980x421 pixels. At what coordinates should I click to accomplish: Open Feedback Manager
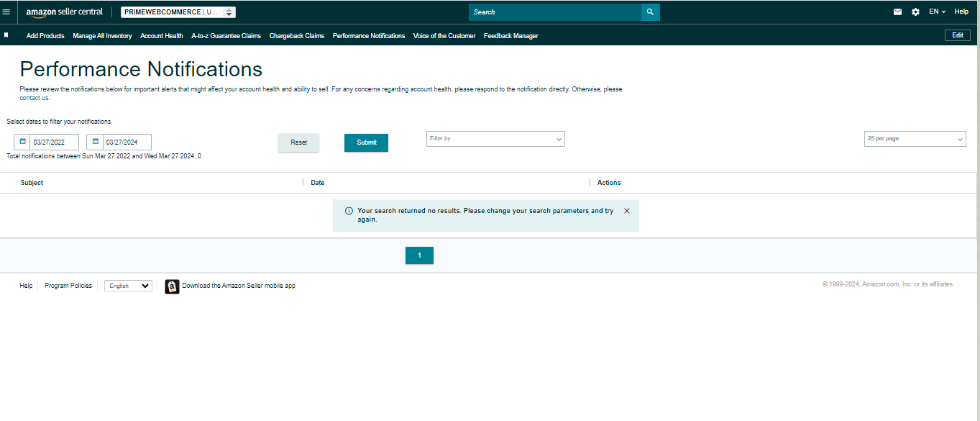[x=510, y=36]
